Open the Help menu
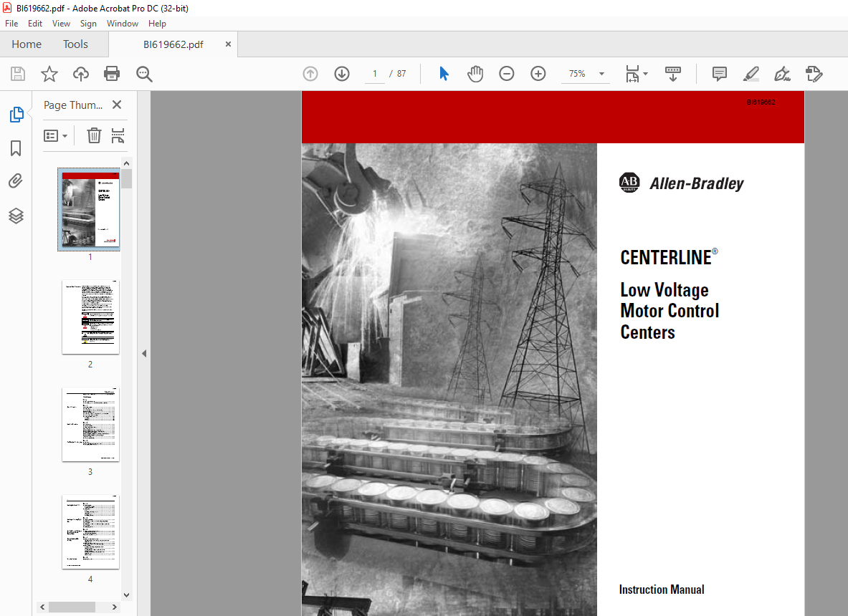The height and width of the screenshot is (616, 848). [x=157, y=23]
